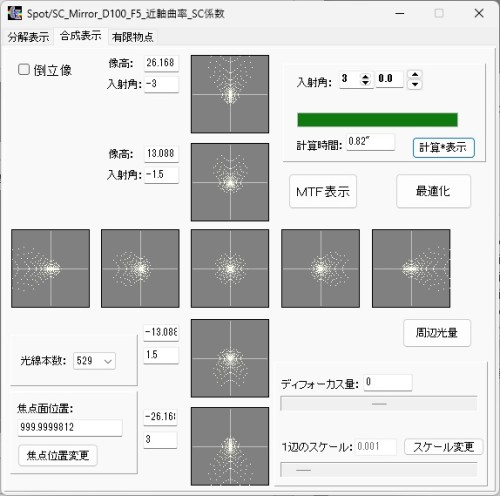Click the 計算時間 field showing 0.82"
The height and width of the screenshot is (496, 500).
[x=371, y=142]
